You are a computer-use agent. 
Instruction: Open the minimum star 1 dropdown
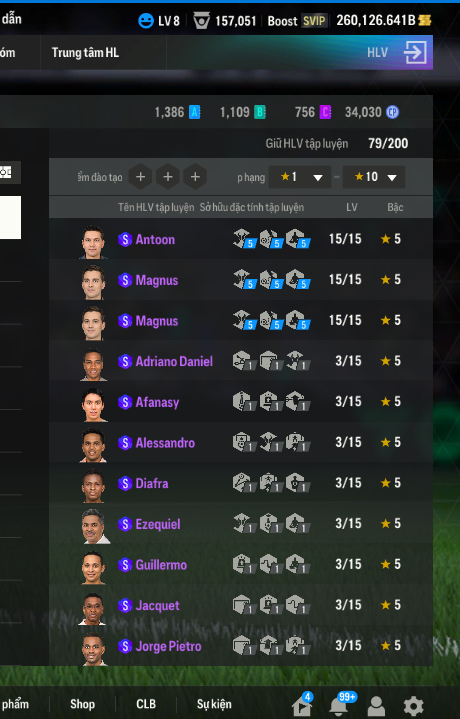click(299, 177)
